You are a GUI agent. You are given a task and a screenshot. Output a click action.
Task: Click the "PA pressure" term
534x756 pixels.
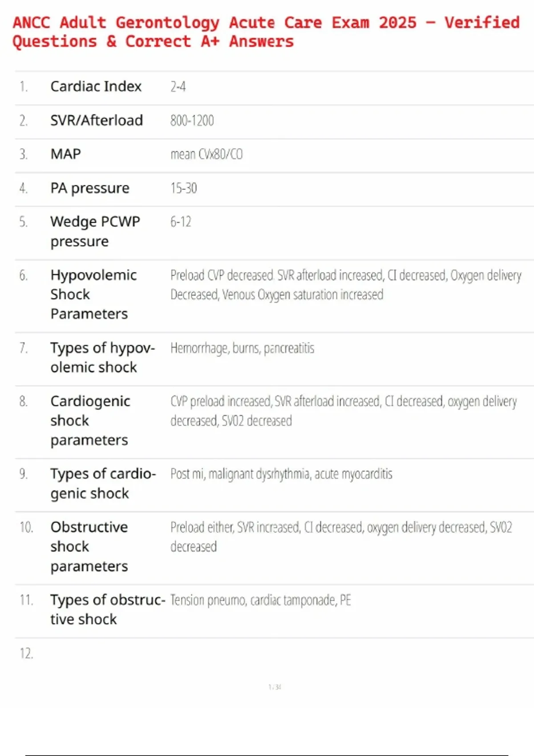[x=90, y=188]
